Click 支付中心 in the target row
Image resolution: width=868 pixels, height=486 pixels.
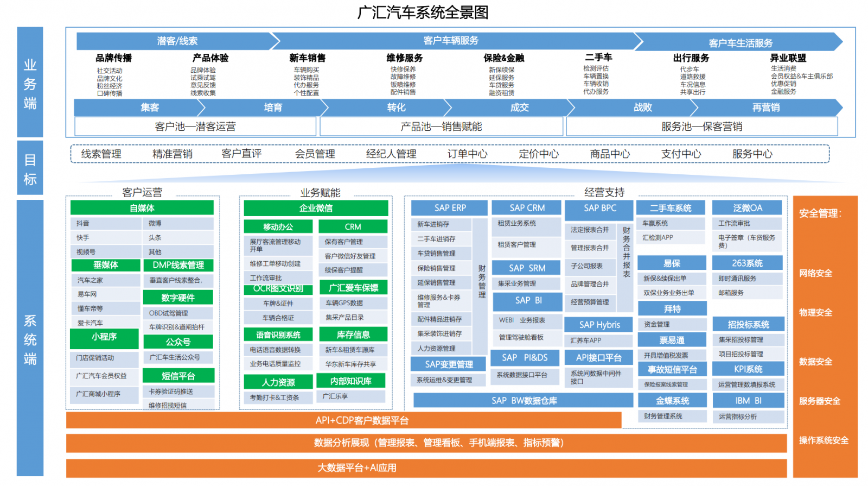pos(681,154)
